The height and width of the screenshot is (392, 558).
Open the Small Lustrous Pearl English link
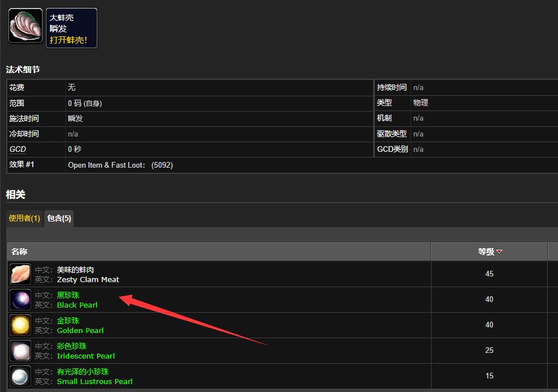click(x=95, y=382)
